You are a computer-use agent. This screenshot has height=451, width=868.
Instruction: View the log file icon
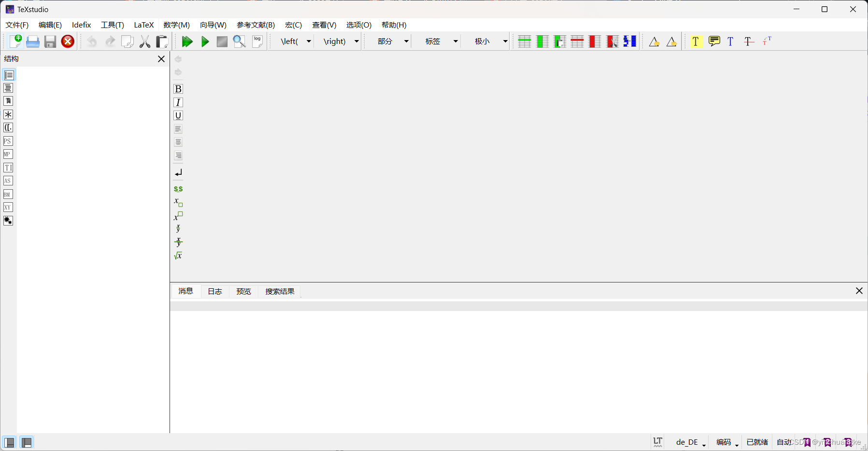click(257, 42)
